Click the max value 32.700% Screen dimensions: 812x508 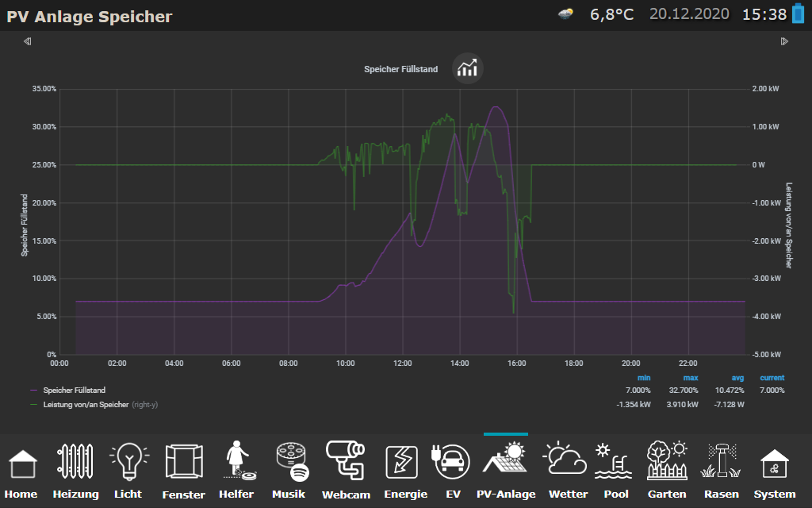(x=684, y=391)
